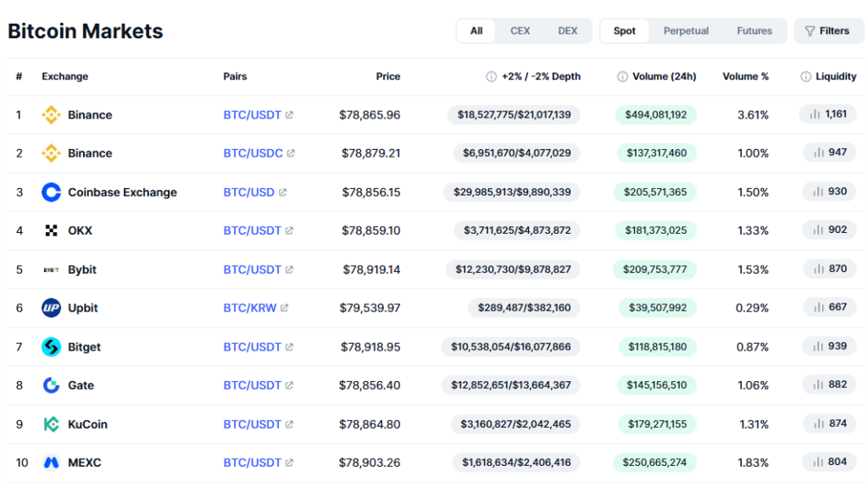Sort by the Price column header
The image size is (868, 487).
point(388,76)
